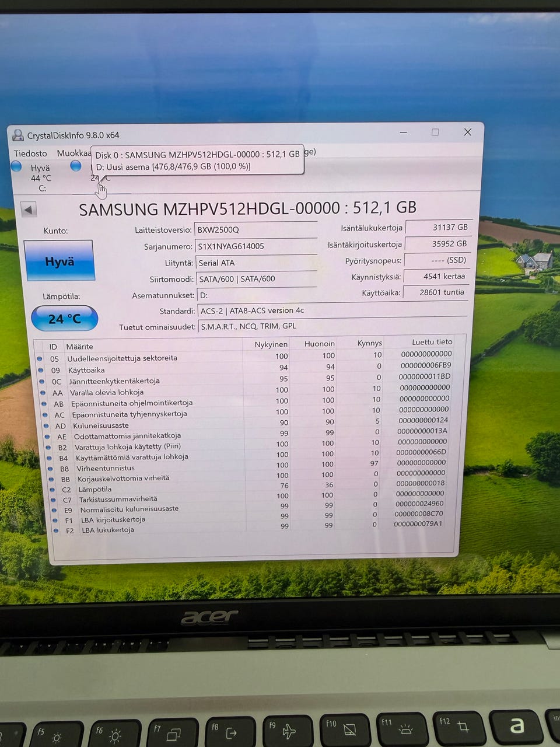This screenshot has width=560, height=747.
Task: Click the status dot for Lämpötila C2 row
Action: coord(52,490)
